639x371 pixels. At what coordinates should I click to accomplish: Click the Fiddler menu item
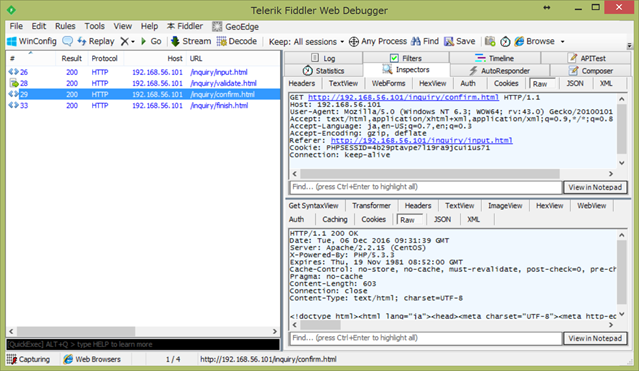point(185,26)
